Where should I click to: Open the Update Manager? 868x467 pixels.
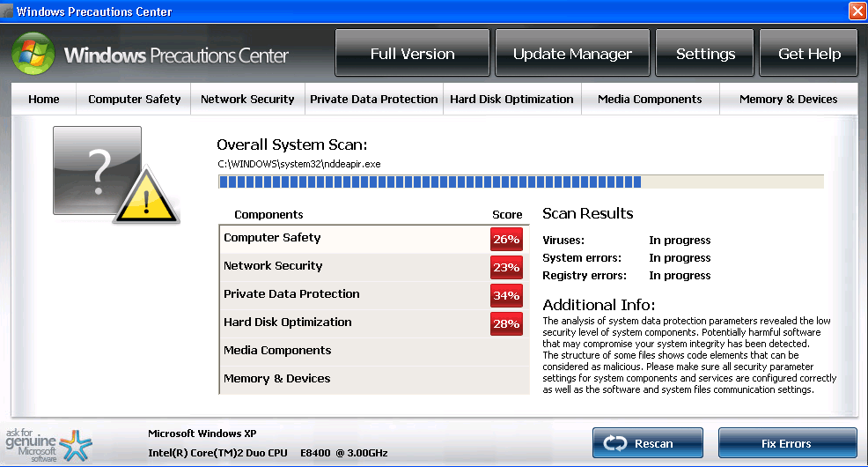tap(572, 54)
